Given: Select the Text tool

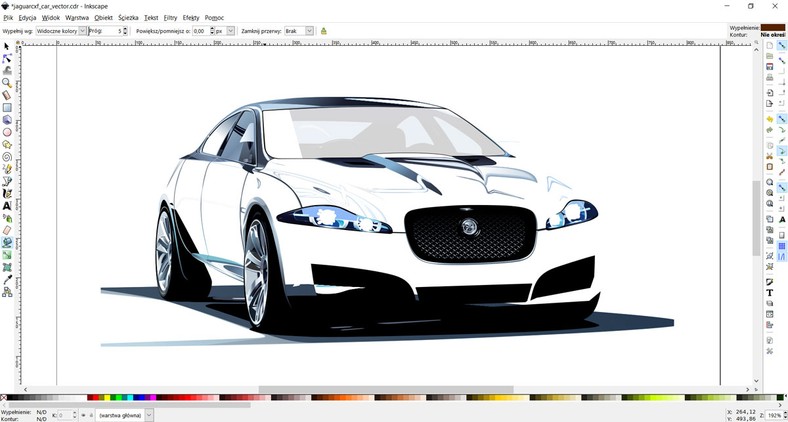Looking at the screenshot, I should (x=7, y=205).
